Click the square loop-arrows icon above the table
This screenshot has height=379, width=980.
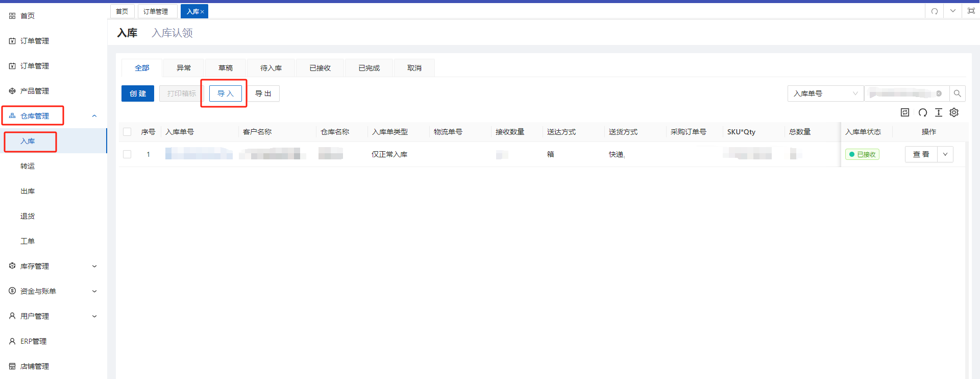905,112
